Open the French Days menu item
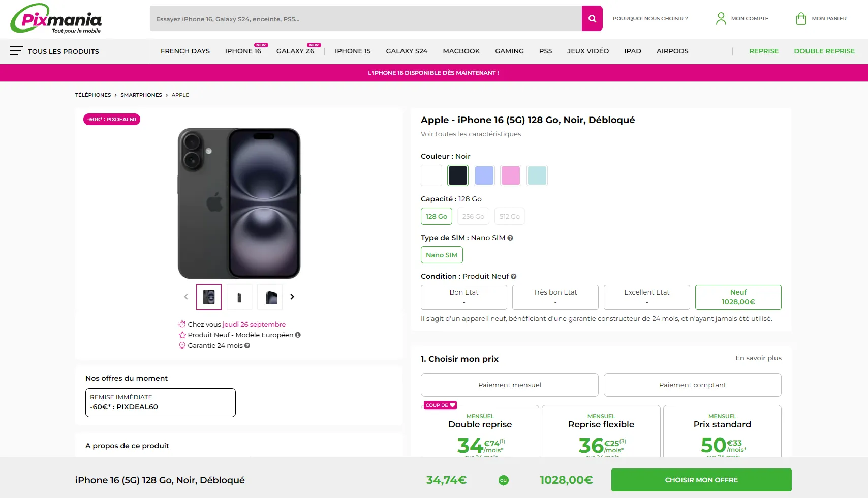This screenshot has width=868, height=498. click(185, 51)
